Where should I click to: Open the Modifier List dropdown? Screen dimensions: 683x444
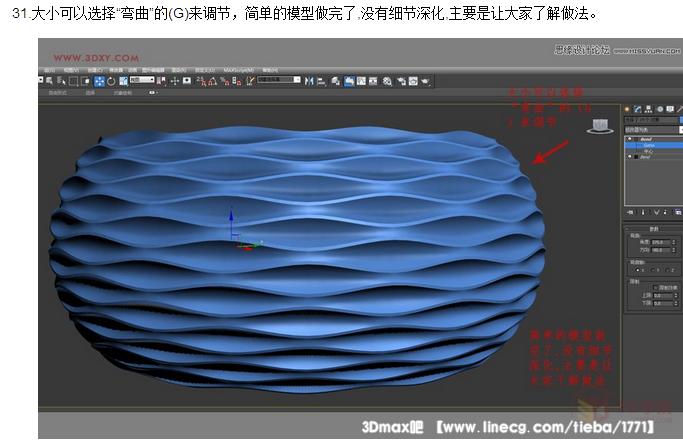653,129
